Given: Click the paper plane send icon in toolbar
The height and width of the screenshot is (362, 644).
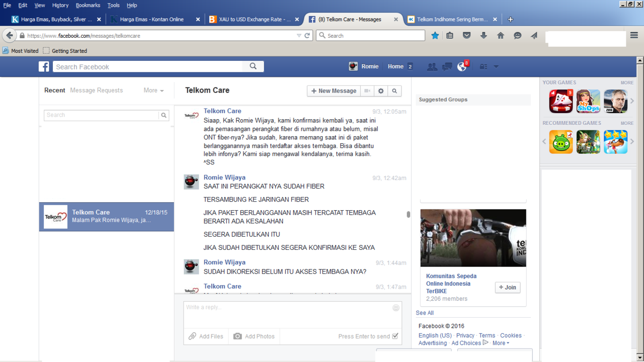Looking at the screenshot, I should [534, 36].
